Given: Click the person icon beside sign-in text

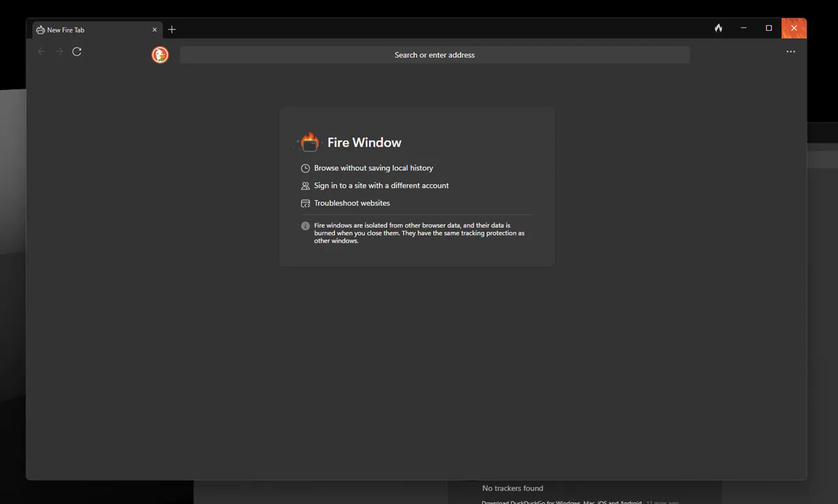Looking at the screenshot, I should [305, 186].
